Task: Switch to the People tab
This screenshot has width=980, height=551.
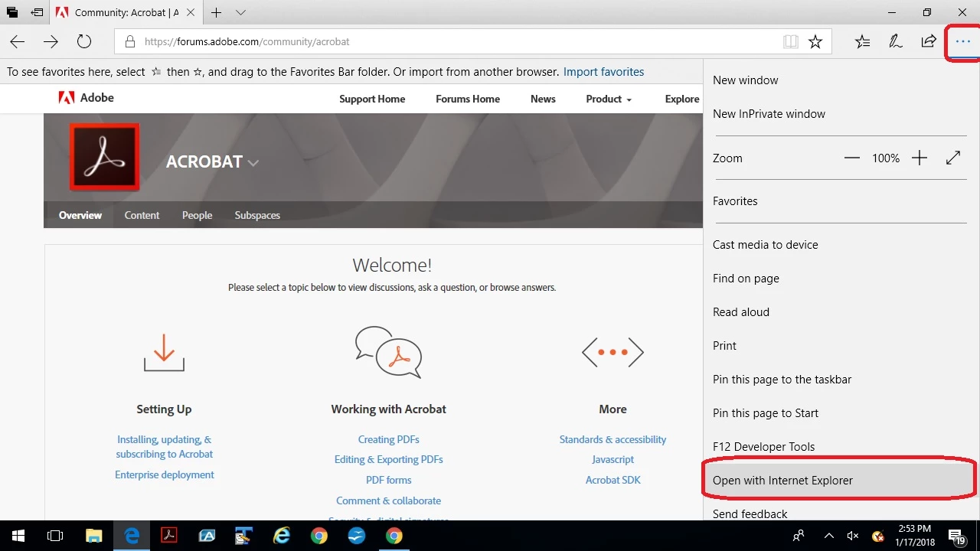Action: point(197,215)
